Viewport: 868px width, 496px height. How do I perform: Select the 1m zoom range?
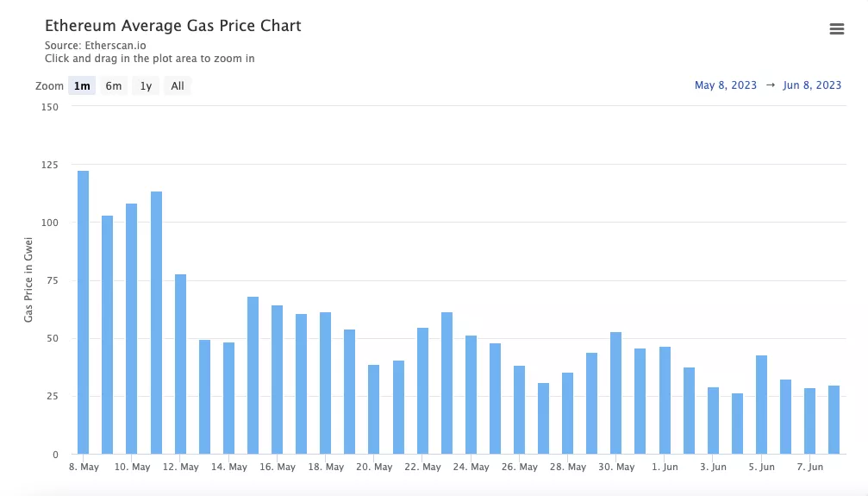[x=82, y=85]
